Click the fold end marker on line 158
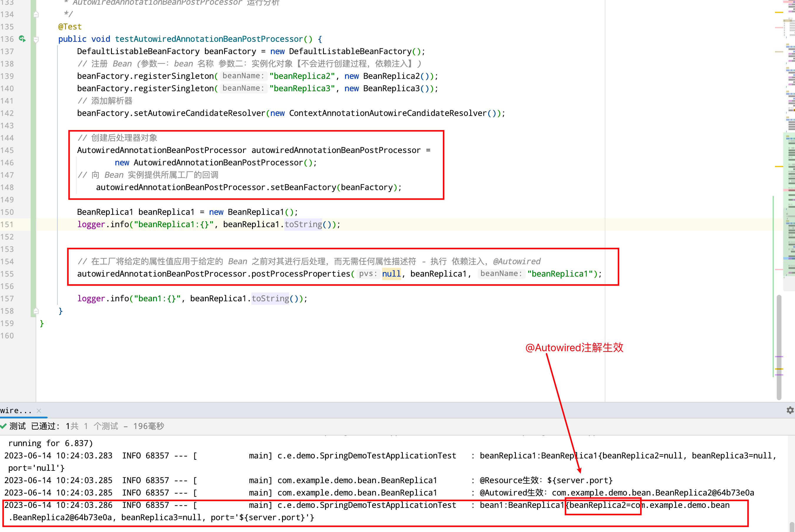This screenshot has width=795, height=532. click(x=36, y=311)
